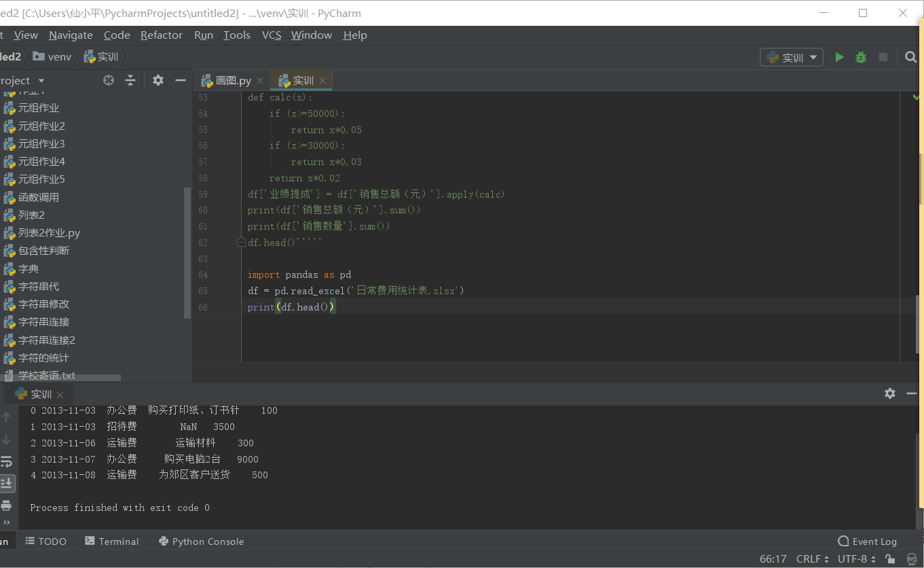Place cursor on line 65 read_excel code
This screenshot has height=568, width=924.
356,291
